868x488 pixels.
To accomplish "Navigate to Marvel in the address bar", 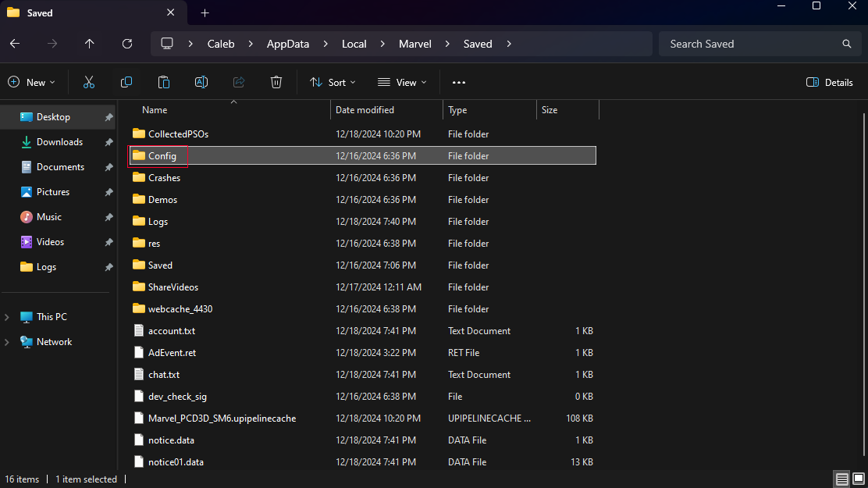I will click(x=415, y=44).
